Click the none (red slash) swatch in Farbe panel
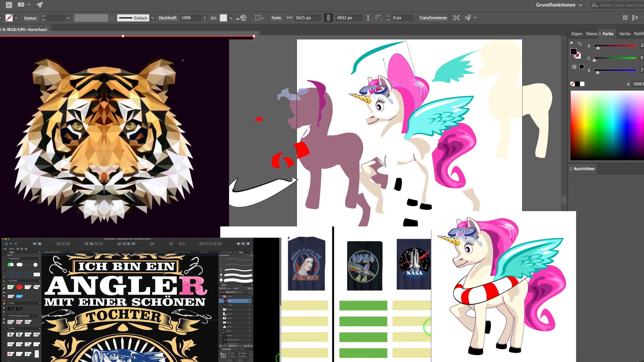644x362 pixels. (x=573, y=84)
